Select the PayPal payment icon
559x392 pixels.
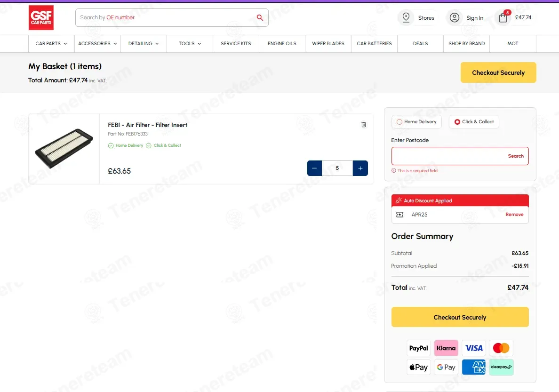point(418,348)
